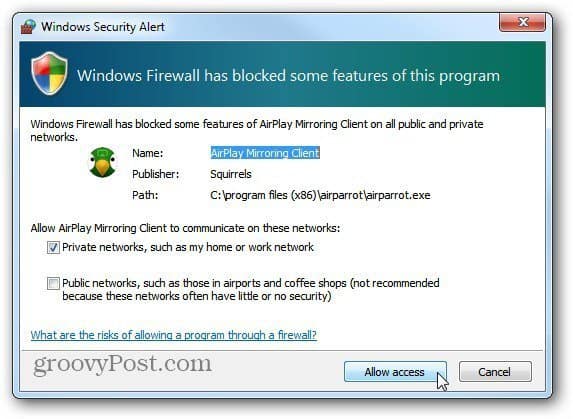
Task: Select the highlighted AirPlay Mirroring Client name
Action: tap(265, 153)
